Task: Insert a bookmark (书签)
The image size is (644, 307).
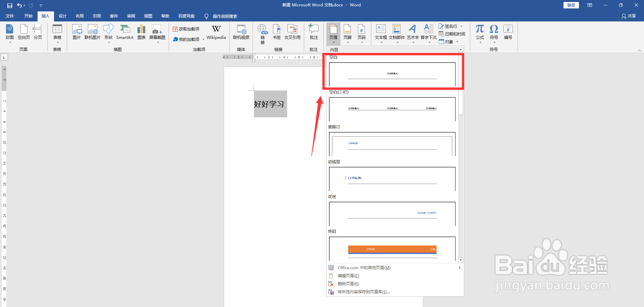Action: point(277,32)
